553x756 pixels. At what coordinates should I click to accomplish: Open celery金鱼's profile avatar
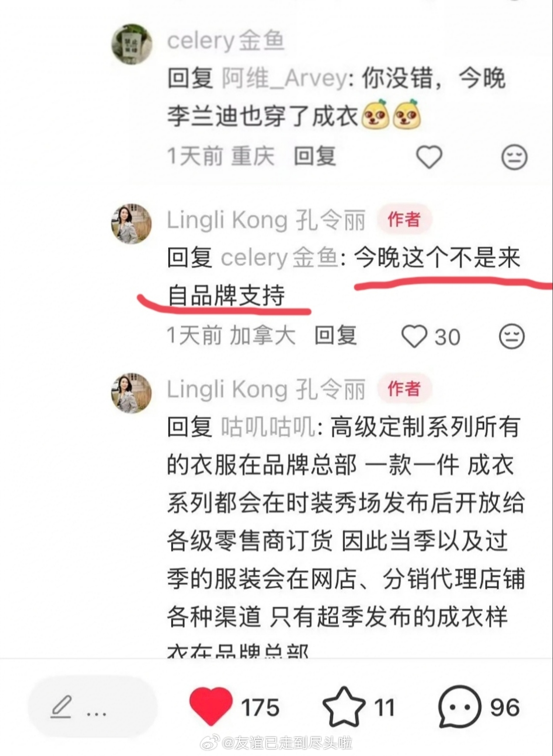tap(132, 44)
